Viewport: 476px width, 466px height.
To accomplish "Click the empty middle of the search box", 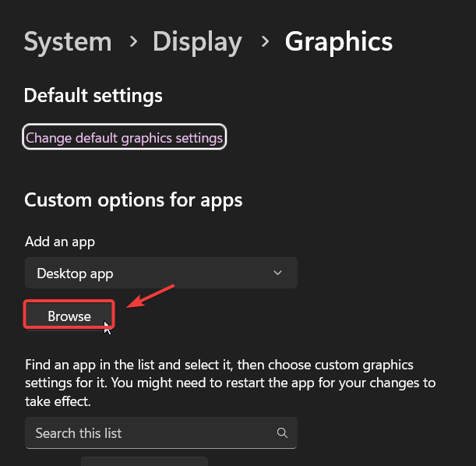I will (195, 432).
